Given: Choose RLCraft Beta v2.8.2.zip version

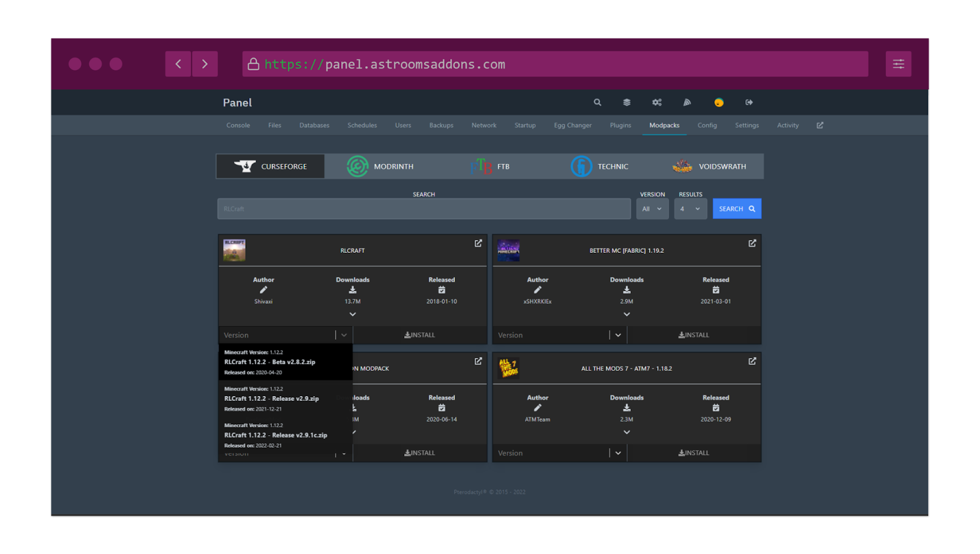Looking at the screenshot, I should tap(285, 362).
